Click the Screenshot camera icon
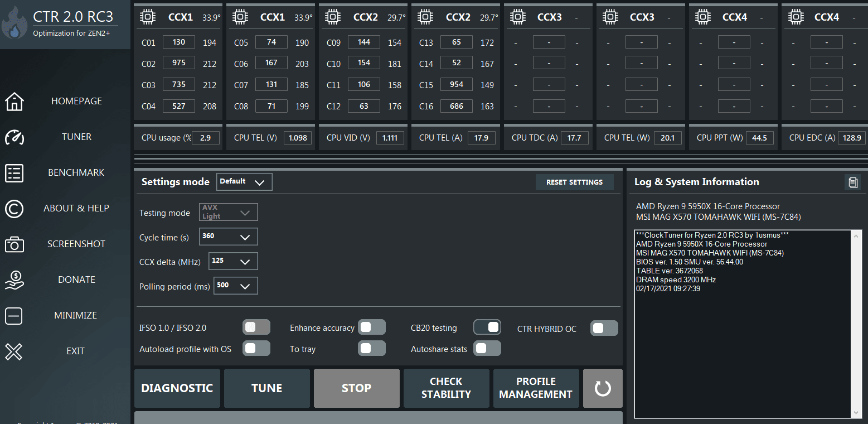The image size is (868, 424). click(x=14, y=244)
